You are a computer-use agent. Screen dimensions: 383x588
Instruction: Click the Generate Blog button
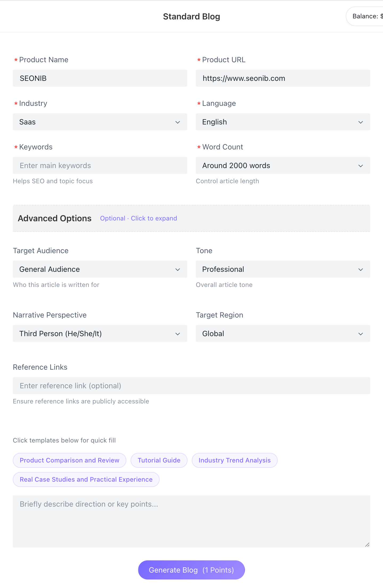click(x=191, y=570)
